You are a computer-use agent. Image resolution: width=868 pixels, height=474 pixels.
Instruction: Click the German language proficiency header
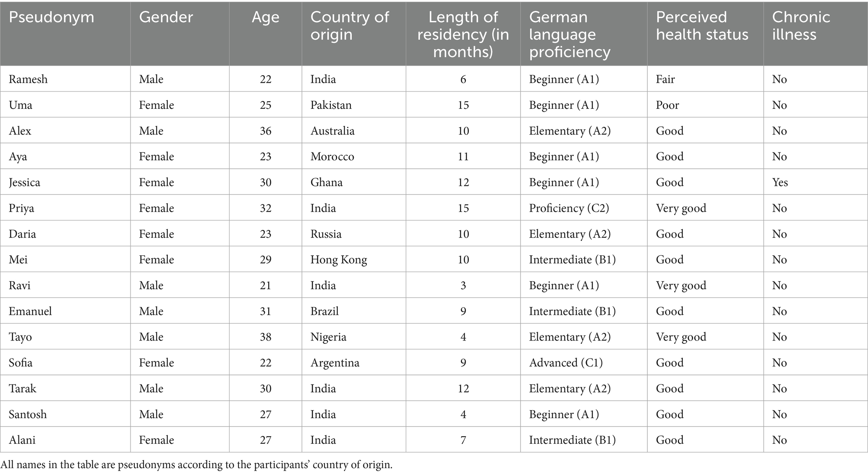pos(570,34)
